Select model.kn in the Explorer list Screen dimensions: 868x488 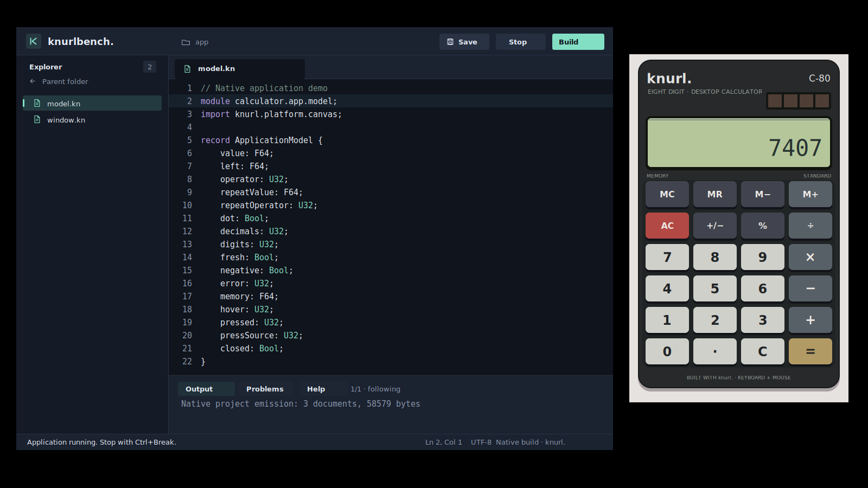[x=92, y=103]
